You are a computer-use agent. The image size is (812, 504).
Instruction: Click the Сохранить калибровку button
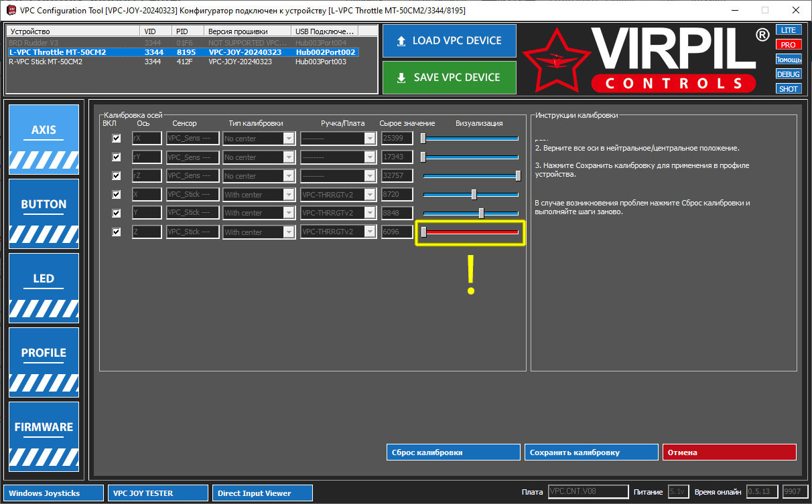[x=592, y=452]
